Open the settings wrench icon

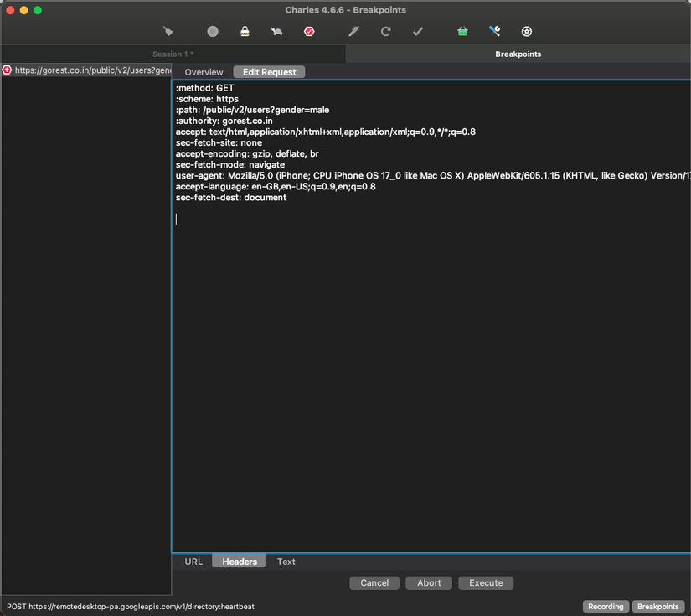click(494, 31)
